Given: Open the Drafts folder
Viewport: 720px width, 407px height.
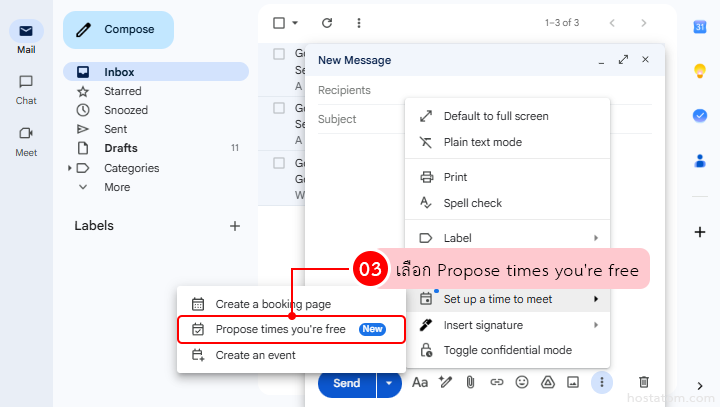Looking at the screenshot, I should pyautogui.click(x=156, y=148).
